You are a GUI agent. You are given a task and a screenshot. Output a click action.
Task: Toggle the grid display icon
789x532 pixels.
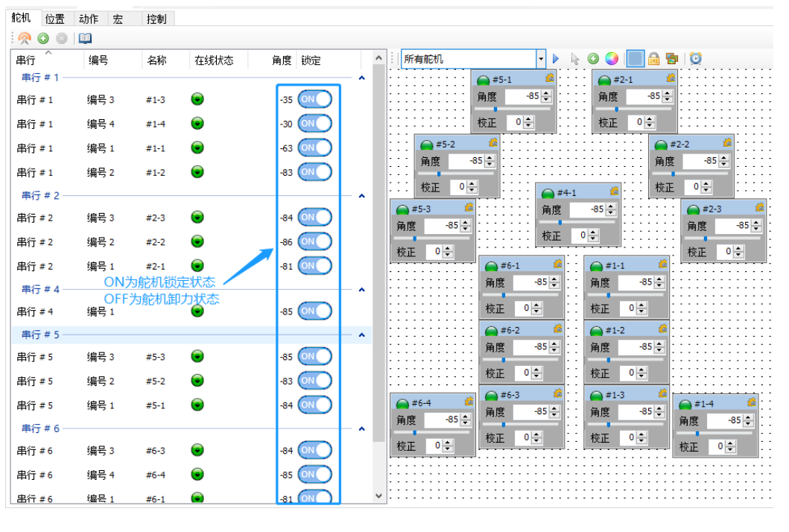635,59
